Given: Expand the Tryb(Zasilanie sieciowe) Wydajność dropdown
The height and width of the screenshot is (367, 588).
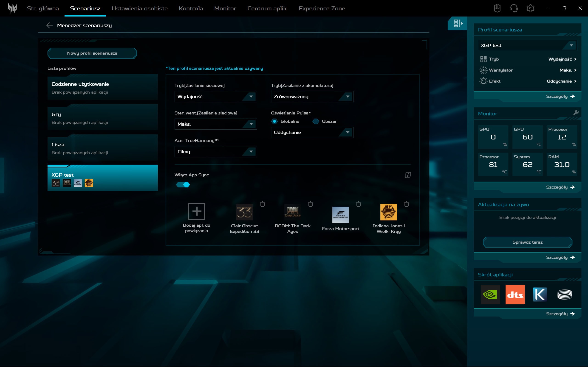Looking at the screenshot, I should point(215,97).
